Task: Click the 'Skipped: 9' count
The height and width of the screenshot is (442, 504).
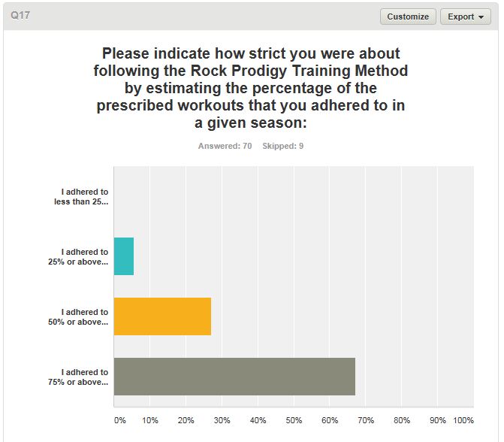Action: 283,146
